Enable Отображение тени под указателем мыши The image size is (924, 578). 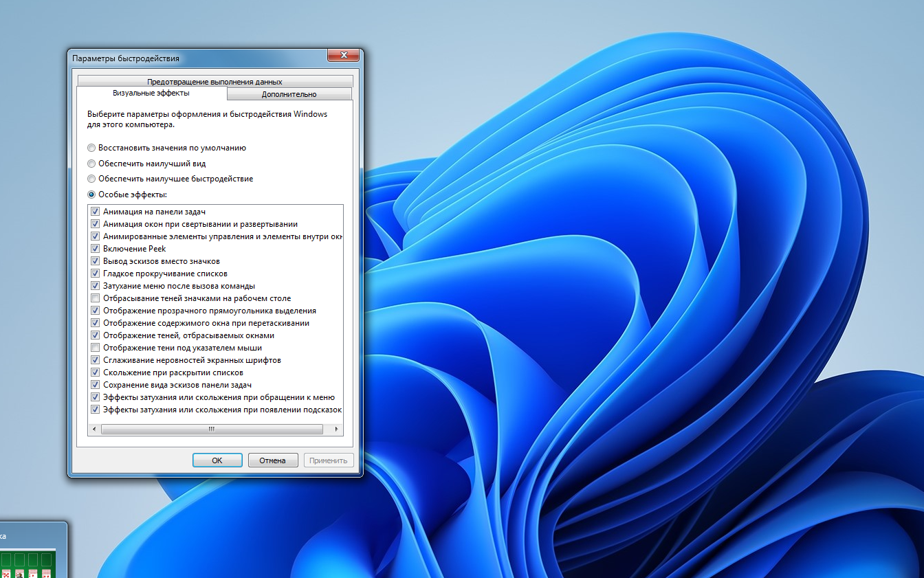coord(95,348)
